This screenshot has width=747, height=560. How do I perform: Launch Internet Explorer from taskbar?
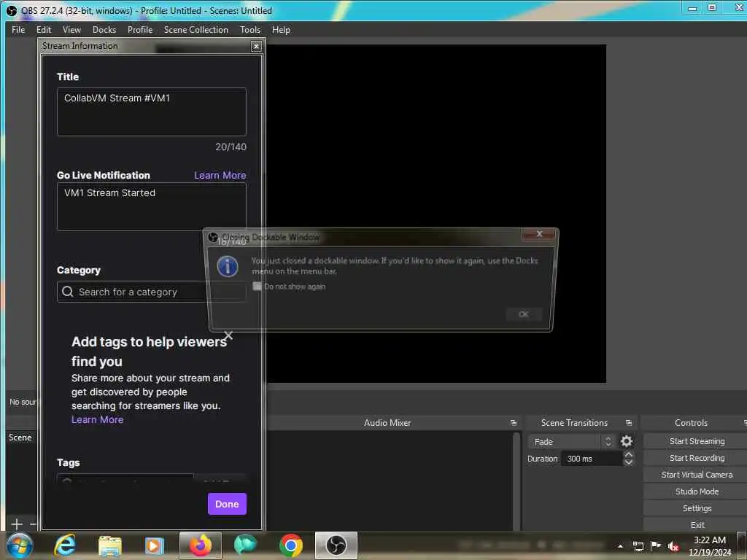(65, 545)
